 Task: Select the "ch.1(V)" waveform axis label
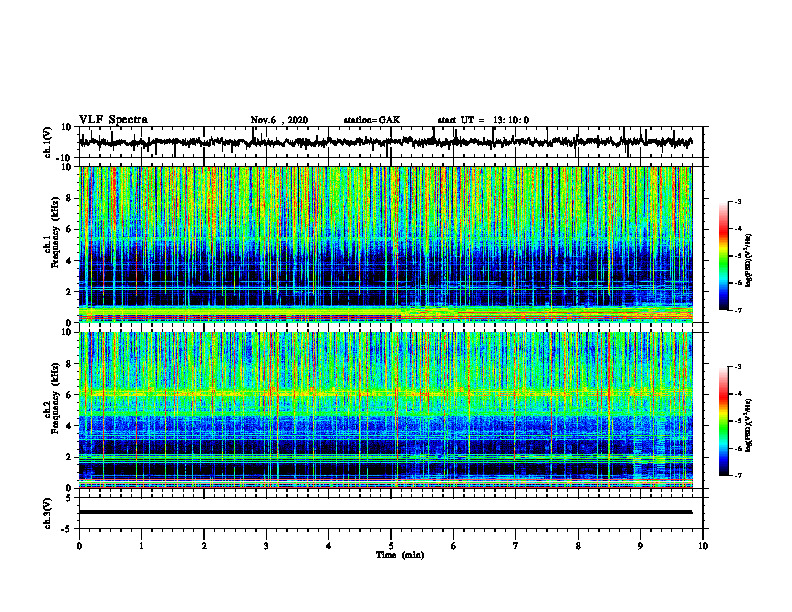click(x=48, y=142)
